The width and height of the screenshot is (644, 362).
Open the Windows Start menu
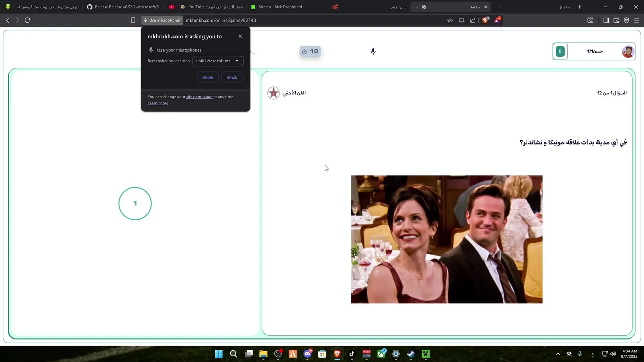pyautogui.click(x=219, y=354)
